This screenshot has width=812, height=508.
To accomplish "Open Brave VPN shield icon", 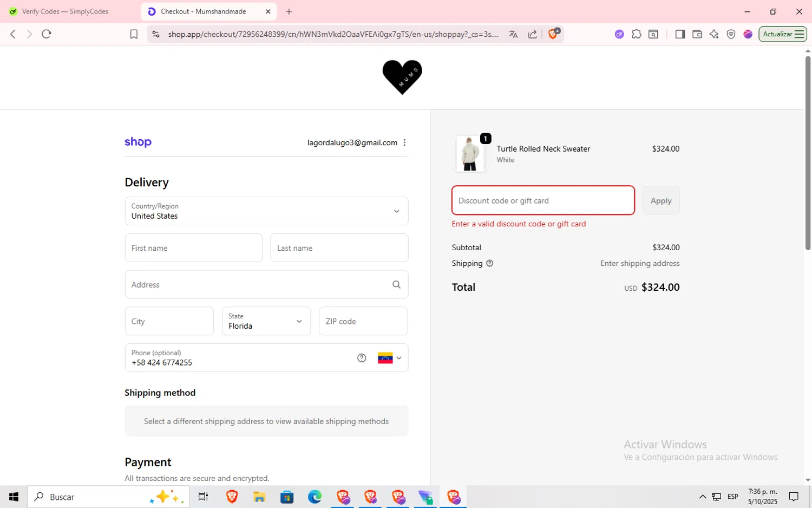I will click(731, 34).
